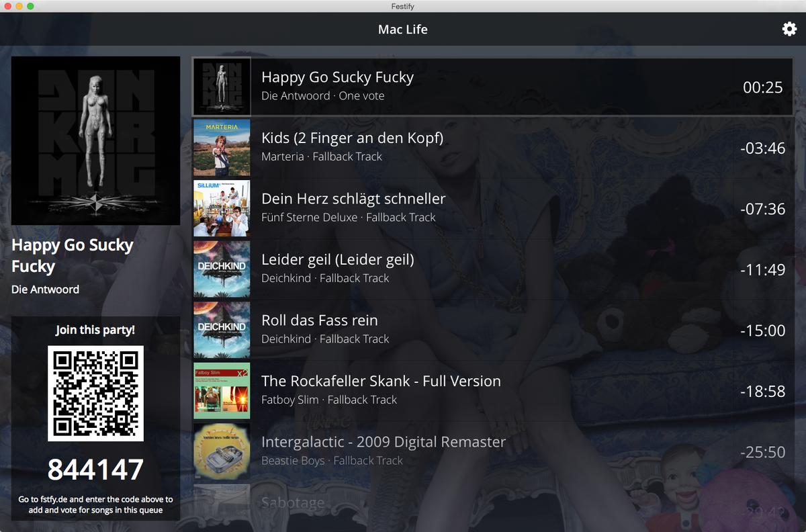Viewport: 806px width, 532px height.
Task: Click the party QR code
Action: click(x=95, y=394)
